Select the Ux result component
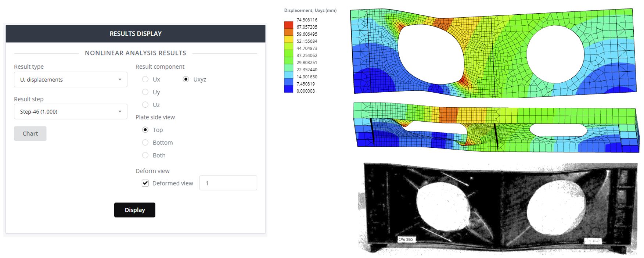Image resolution: width=644 pixels, height=258 pixels. (x=145, y=79)
